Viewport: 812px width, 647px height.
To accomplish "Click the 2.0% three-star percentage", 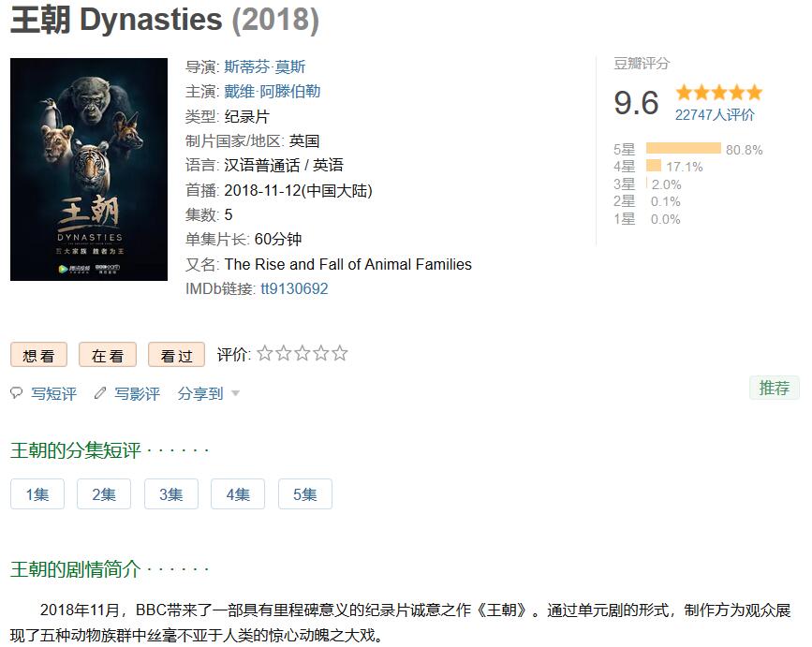I will point(667,184).
